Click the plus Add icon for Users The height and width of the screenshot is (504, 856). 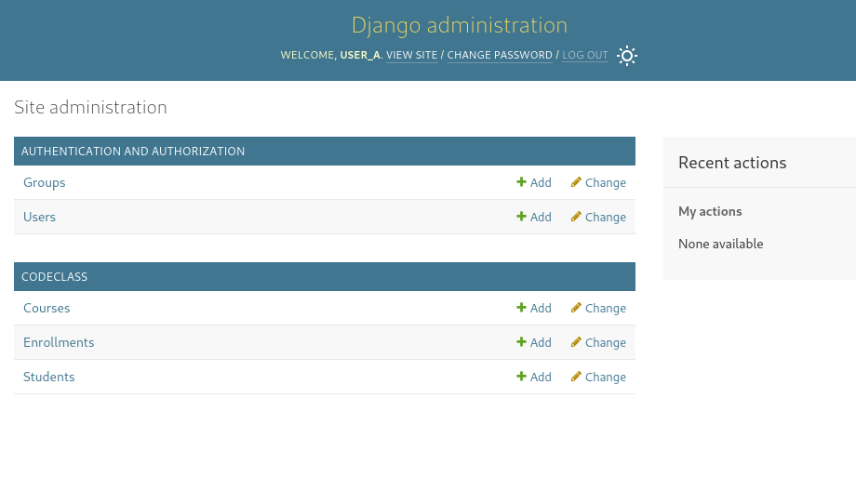click(x=522, y=217)
